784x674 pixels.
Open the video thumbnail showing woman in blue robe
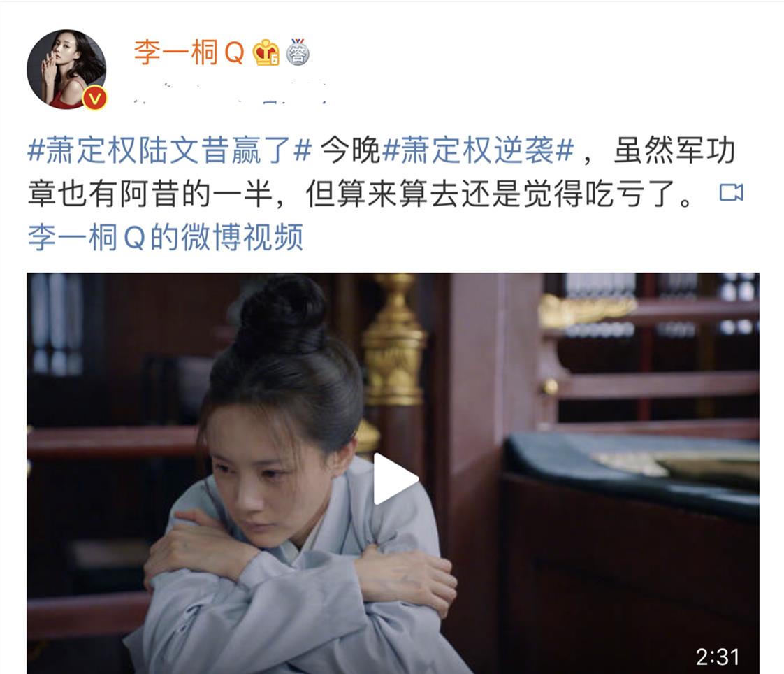[393, 473]
